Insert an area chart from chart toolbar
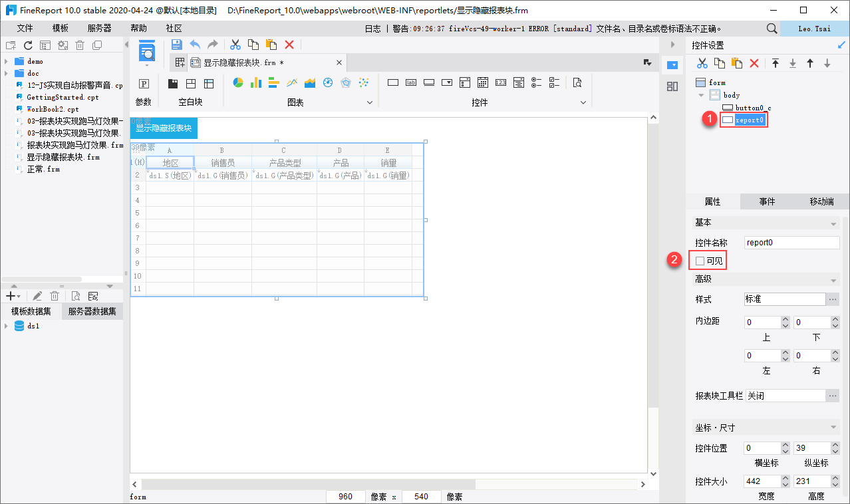850x504 pixels. [x=310, y=82]
